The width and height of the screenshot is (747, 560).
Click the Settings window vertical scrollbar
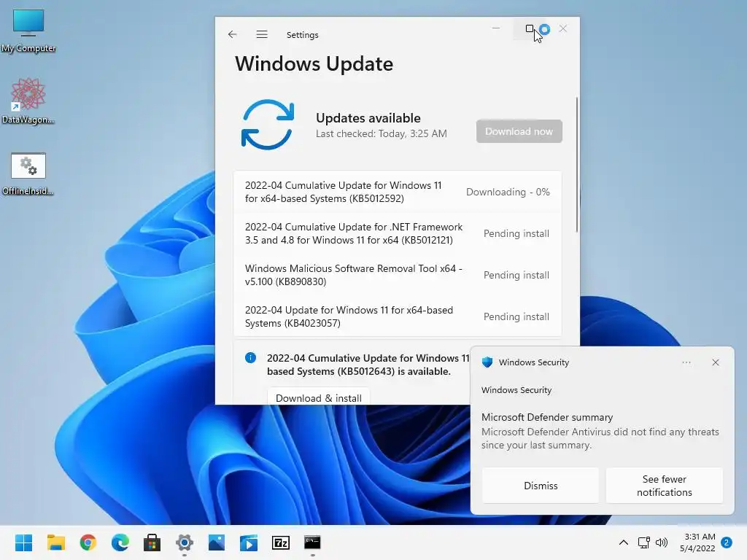coord(577,164)
